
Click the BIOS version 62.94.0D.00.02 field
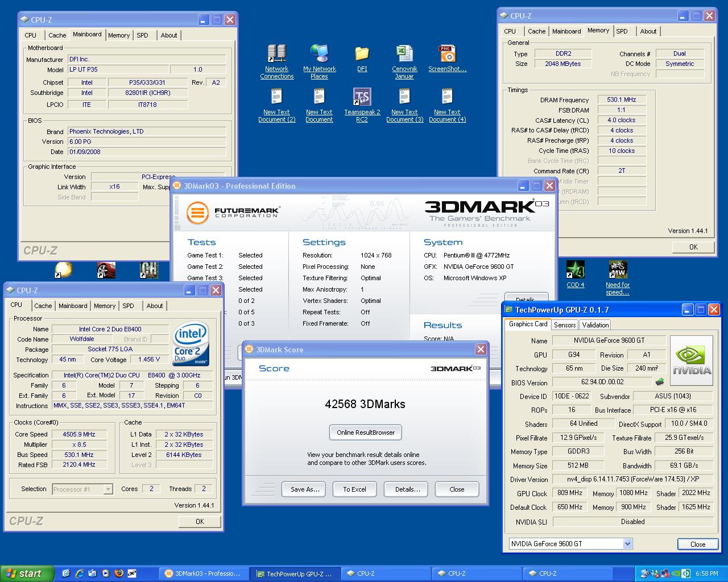602,383
